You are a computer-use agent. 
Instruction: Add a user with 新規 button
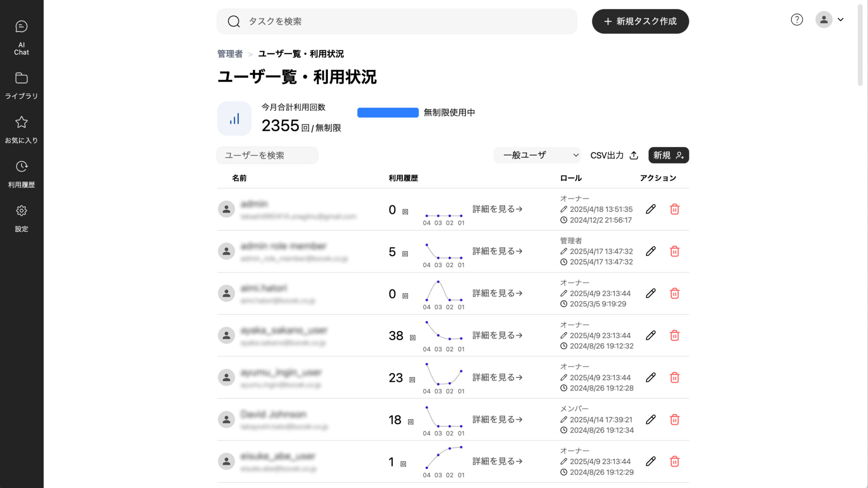coord(669,155)
